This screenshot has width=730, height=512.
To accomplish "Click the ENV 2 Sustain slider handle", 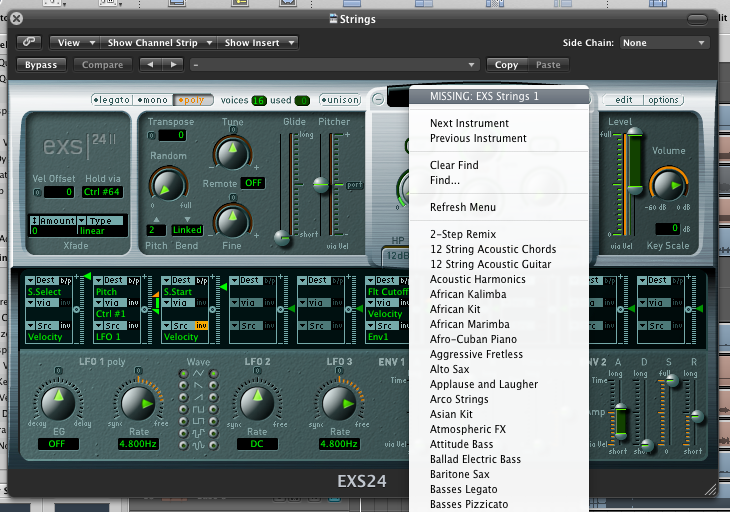I will tap(671, 381).
